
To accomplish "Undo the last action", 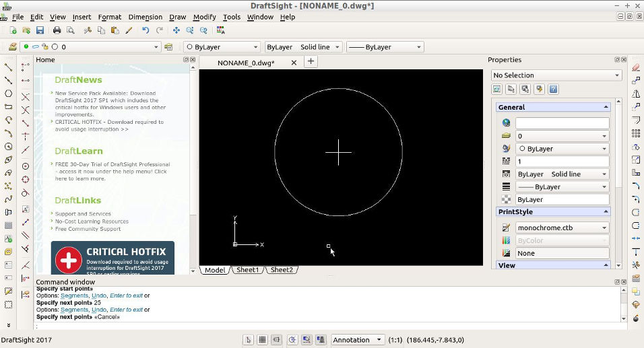I will 146,30.
